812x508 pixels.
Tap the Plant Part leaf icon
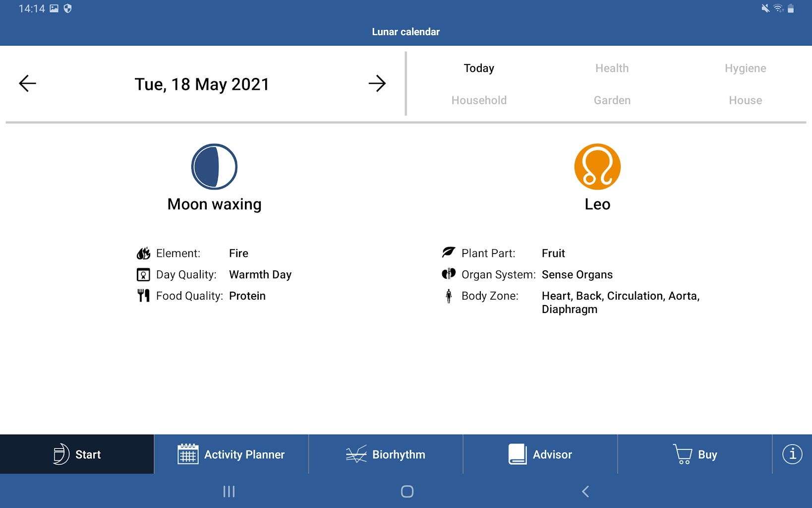tap(449, 253)
